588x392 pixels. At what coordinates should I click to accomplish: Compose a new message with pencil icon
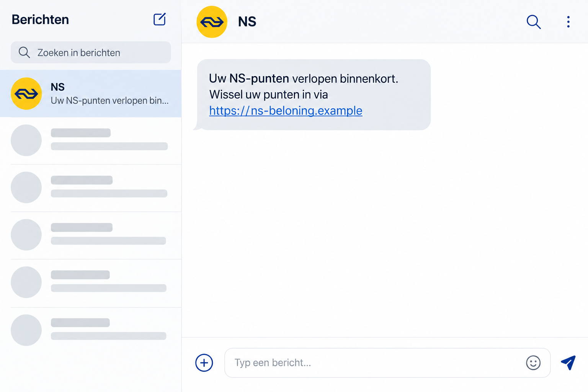(160, 19)
